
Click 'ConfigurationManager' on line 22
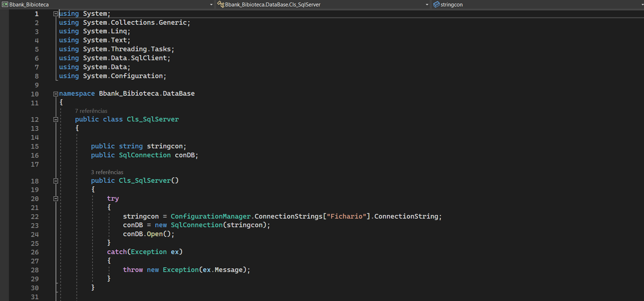pos(211,216)
